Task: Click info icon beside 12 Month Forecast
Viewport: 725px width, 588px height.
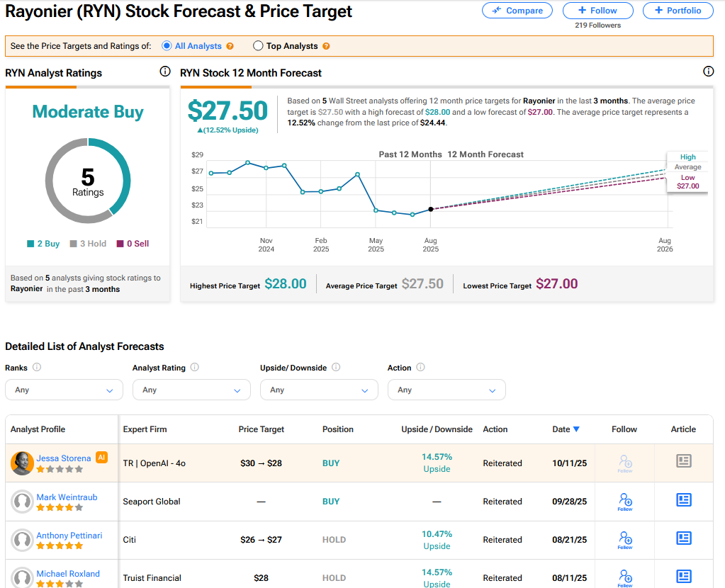Action: (x=708, y=72)
